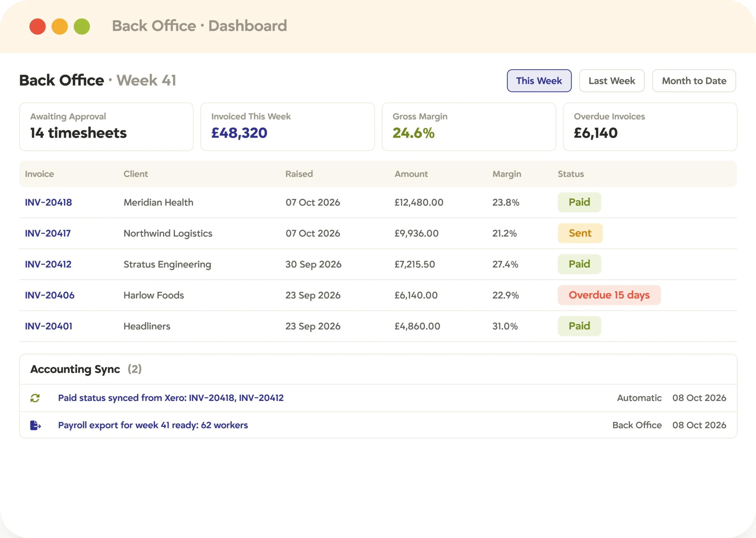This screenshot has height=538, width=756.
Task: Click the Margin column header
Action: pyautogui.click(x=507, y=174)
